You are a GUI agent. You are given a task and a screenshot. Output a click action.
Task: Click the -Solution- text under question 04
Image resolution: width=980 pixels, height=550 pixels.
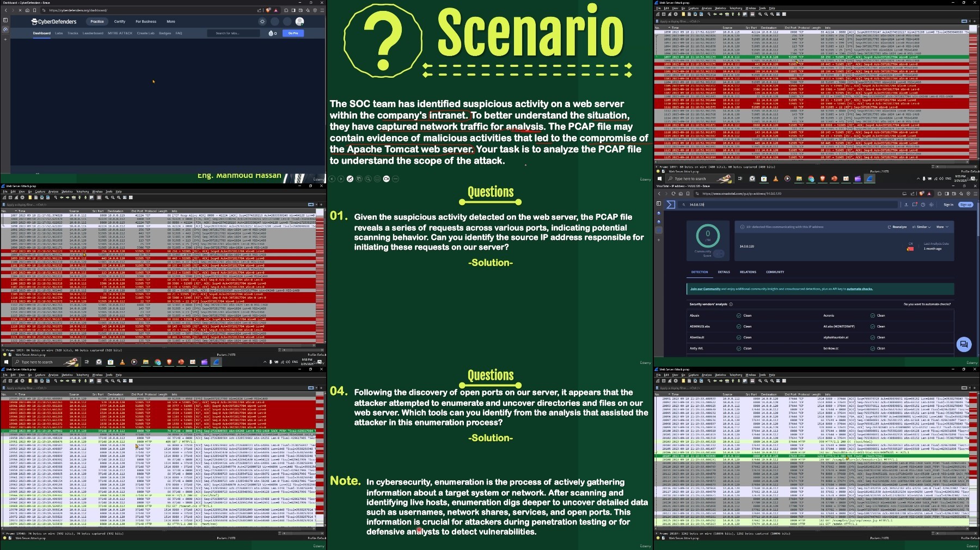491,438
